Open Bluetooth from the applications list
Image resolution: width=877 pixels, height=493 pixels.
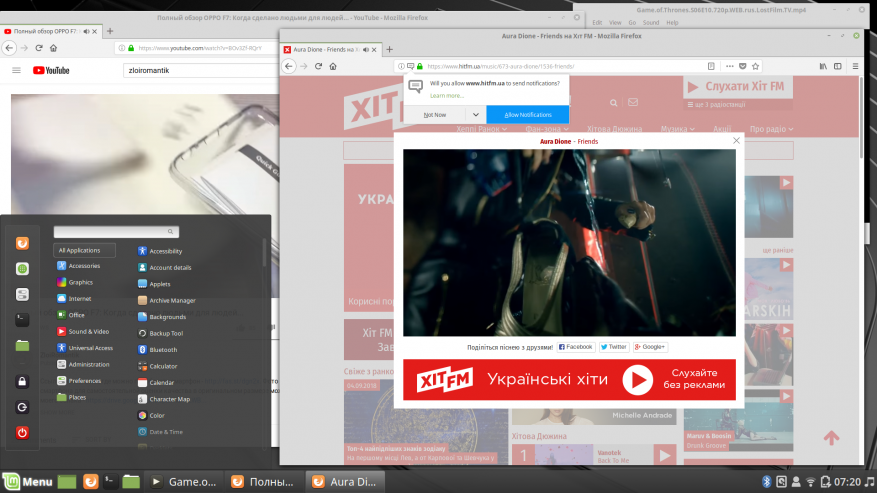(157, 350)
